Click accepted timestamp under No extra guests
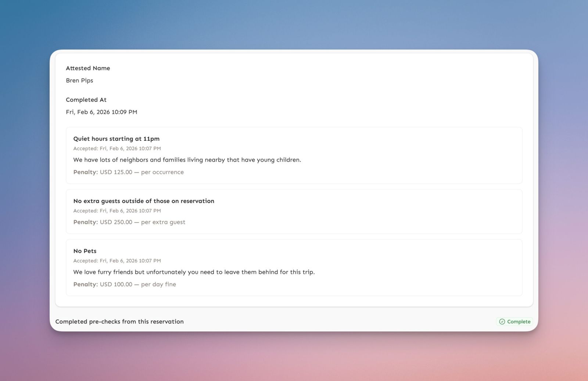This screenshot has height=381, width=588. point(117,211)
